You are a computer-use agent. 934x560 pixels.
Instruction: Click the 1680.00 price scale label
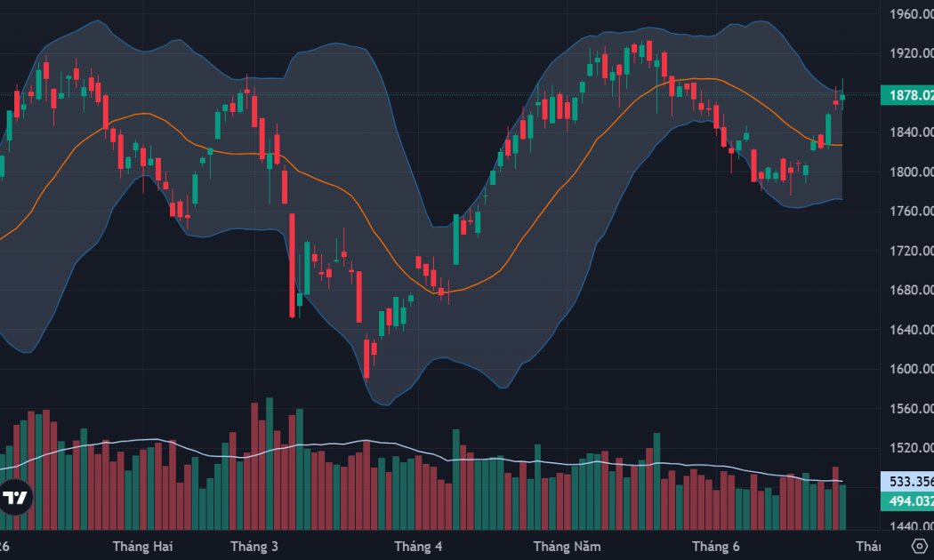click(912, 290)
